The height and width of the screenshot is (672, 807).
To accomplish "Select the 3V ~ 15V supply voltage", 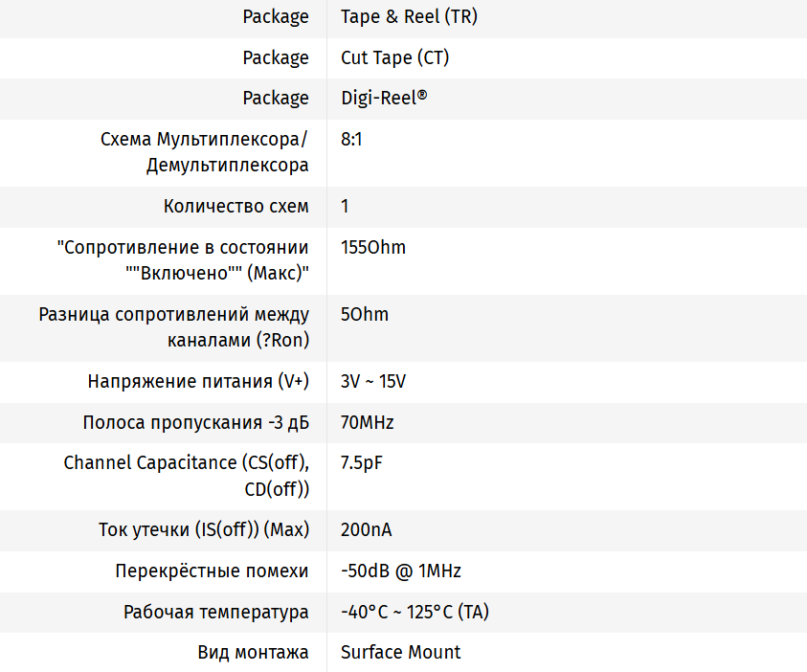I will point(373,381).
